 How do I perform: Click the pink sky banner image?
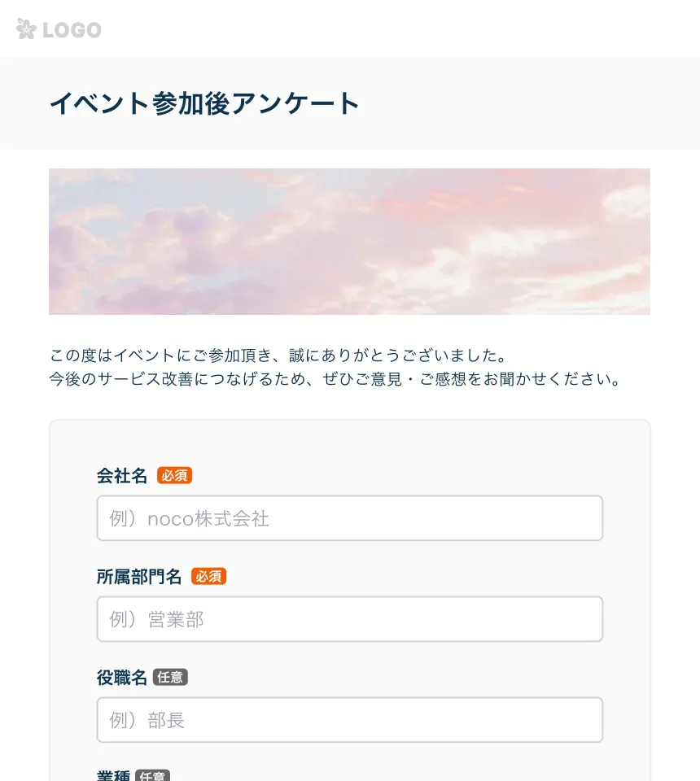click(x=349, y=242)
